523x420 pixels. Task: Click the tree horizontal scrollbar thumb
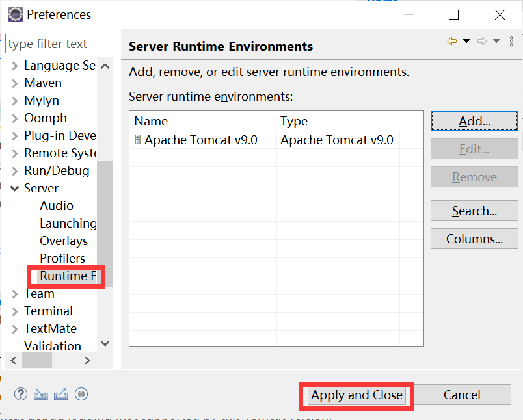click(x=37, y=360)
